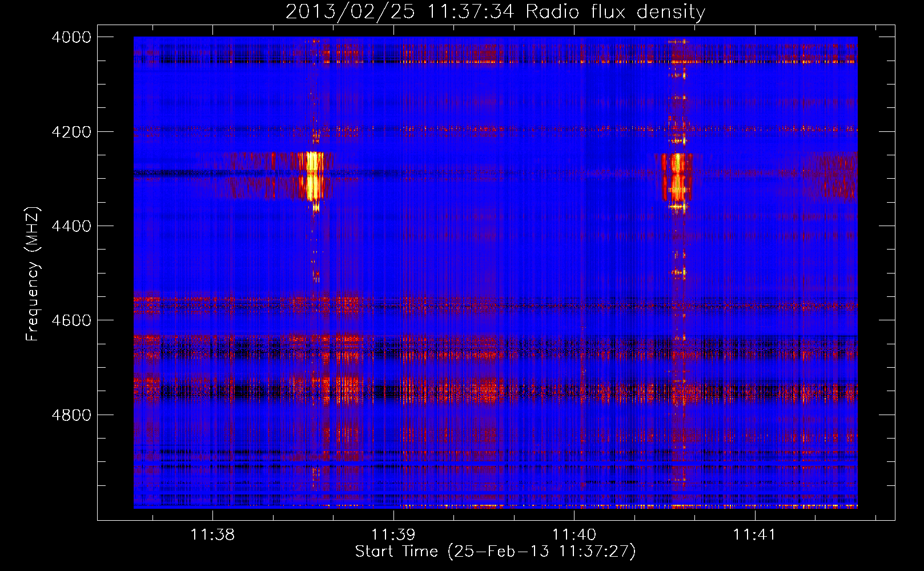
Task: Click the 11:41 time tick label
Action: click(x=755, y=534)
